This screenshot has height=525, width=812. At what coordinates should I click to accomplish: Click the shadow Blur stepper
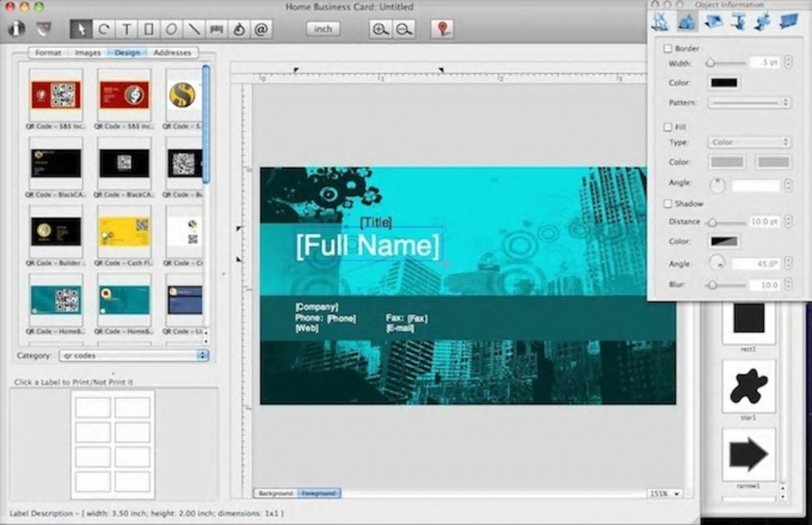(x=788, y=284)
